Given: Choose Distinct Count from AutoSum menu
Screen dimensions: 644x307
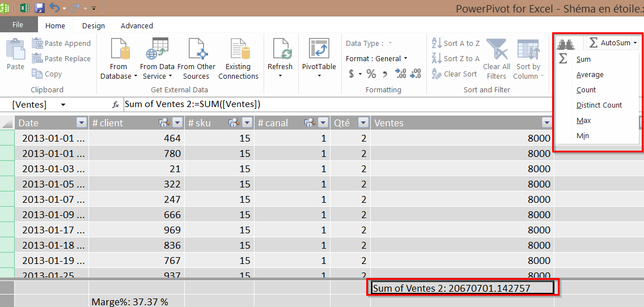Looking at the screenshot, I should point(599,105).
